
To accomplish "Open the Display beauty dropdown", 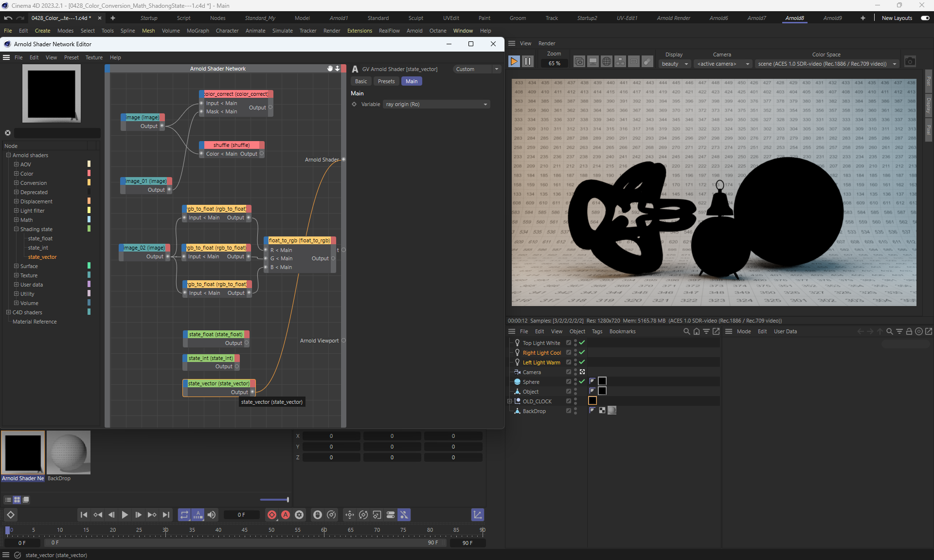I will (674, 64).
